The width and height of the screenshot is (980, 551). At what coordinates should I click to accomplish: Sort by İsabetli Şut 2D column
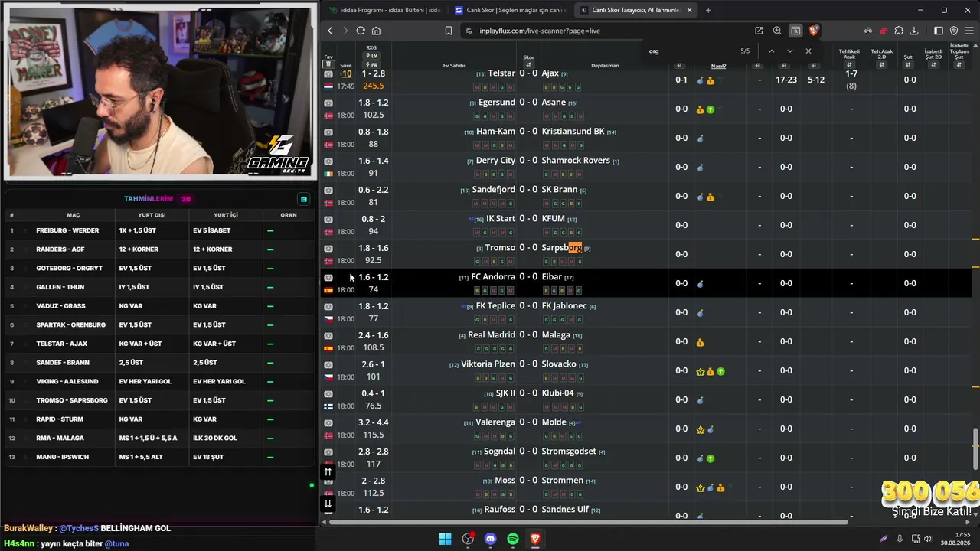[x=933, y=65]
